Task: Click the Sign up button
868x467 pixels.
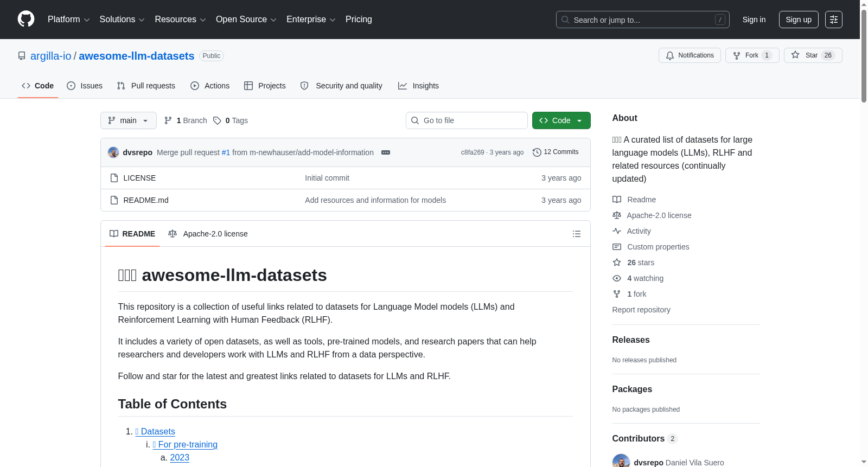Action: 799,20
